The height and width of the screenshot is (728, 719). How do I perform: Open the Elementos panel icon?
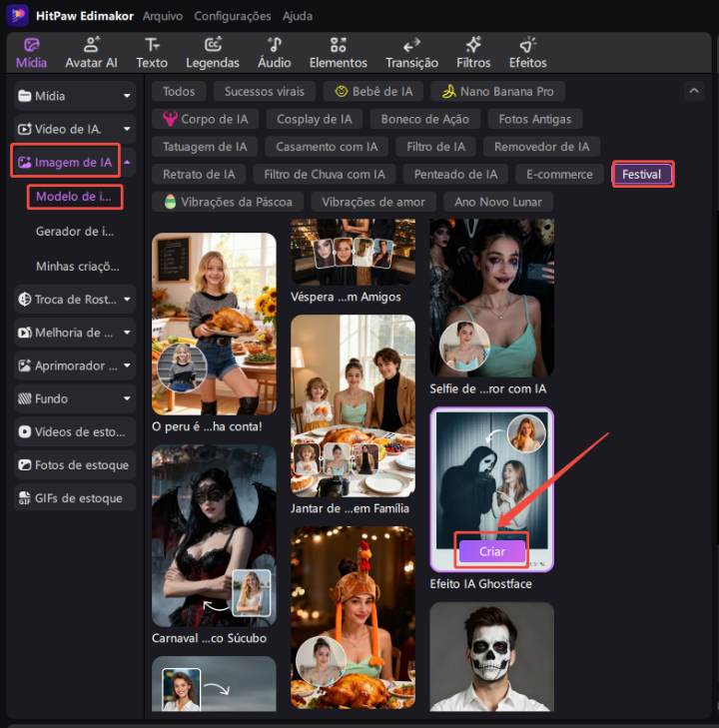coord(339,45)
